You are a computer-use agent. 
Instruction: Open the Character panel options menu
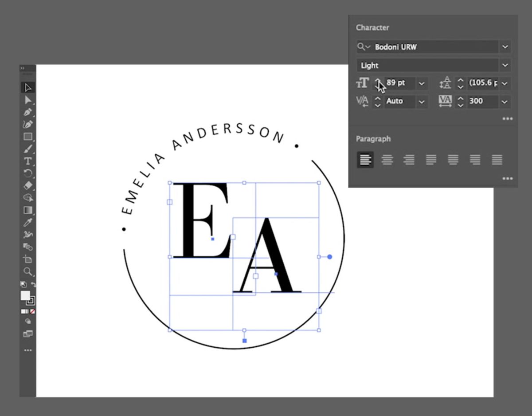(x=508, y=118)
